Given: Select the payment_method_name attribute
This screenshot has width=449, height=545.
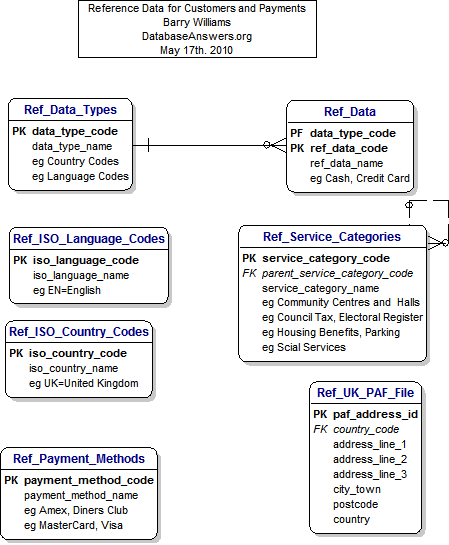Looking at the screenshot, I should coord(81,495).
